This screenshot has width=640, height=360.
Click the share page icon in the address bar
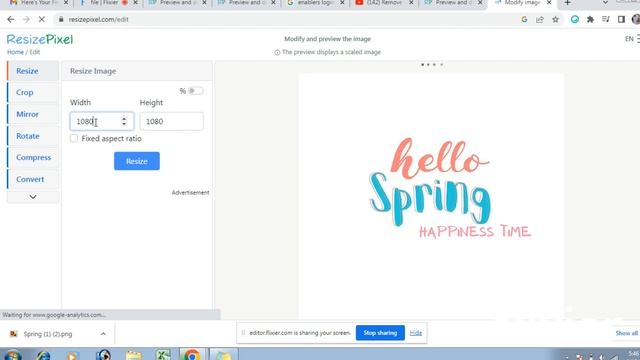pyautogui.click(x=540, y=19)
